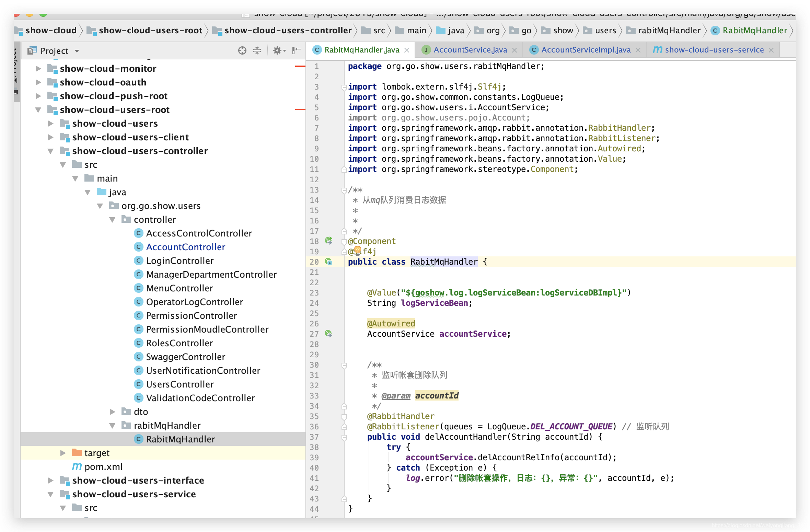Fold the imports block at line 3
Image resolution: width=810 pixels, height=532 pixels.
[x=344, y=87]
